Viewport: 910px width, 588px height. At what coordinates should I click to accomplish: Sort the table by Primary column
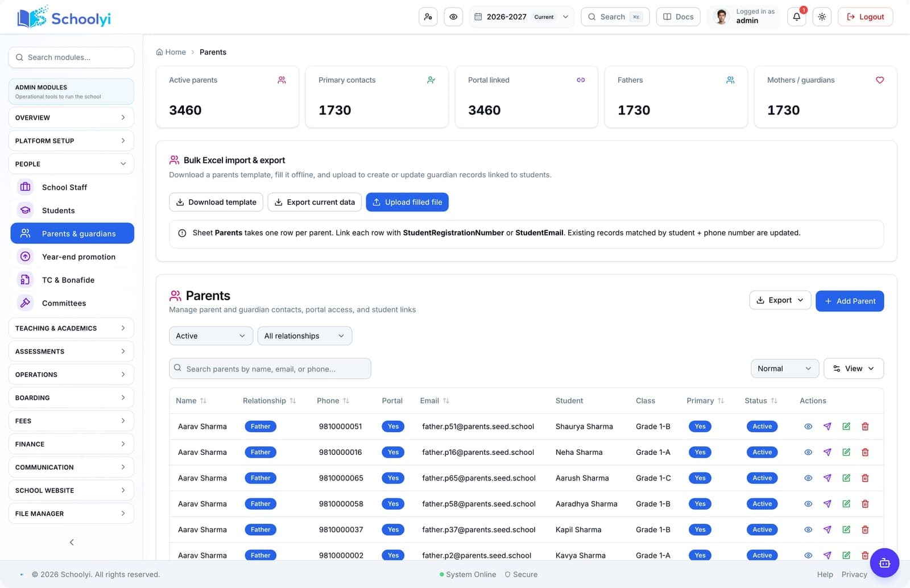(x=705, y=401)
